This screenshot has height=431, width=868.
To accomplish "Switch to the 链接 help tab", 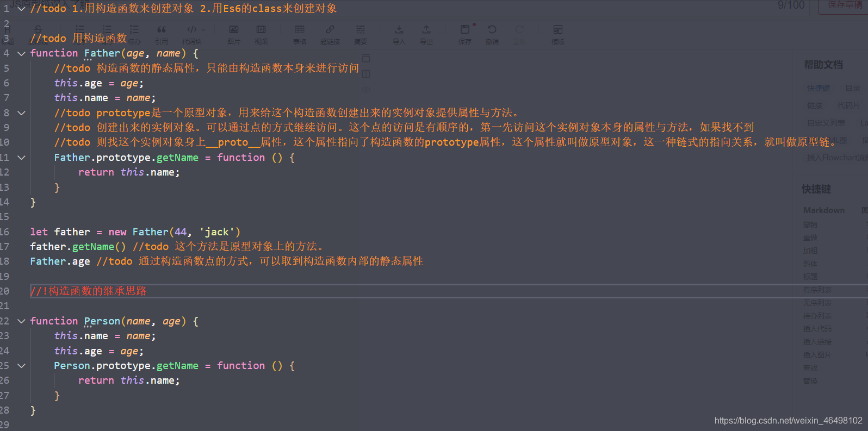I will pos(815,105).
